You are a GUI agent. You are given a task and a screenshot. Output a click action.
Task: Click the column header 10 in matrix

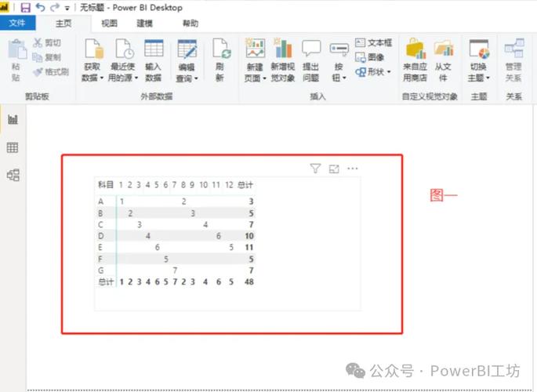[203, 185]
